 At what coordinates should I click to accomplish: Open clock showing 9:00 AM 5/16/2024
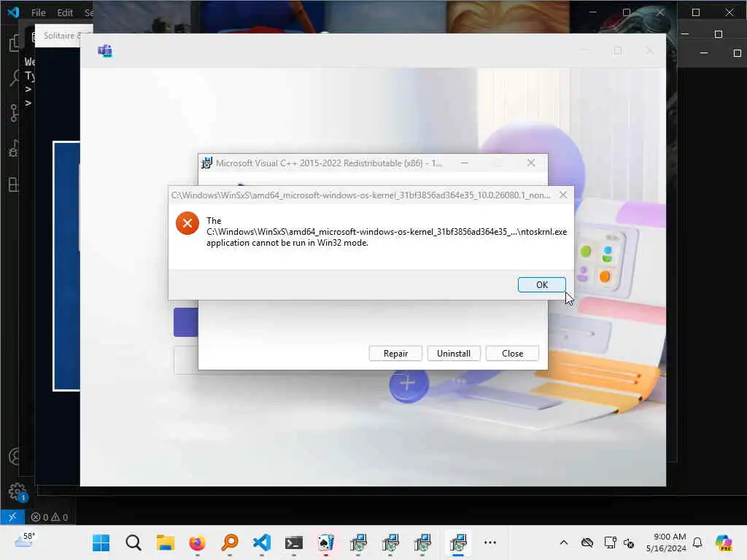pos(666,542)
